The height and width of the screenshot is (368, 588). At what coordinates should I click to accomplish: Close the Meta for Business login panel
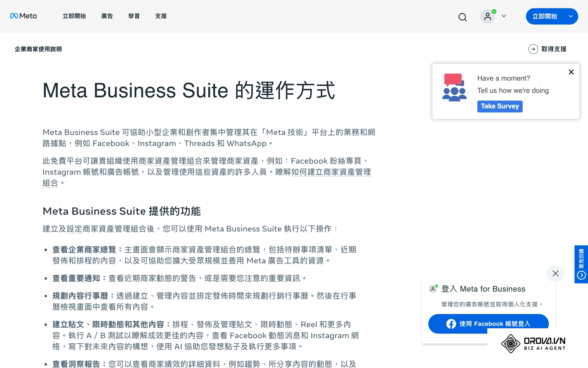(555, 273)
